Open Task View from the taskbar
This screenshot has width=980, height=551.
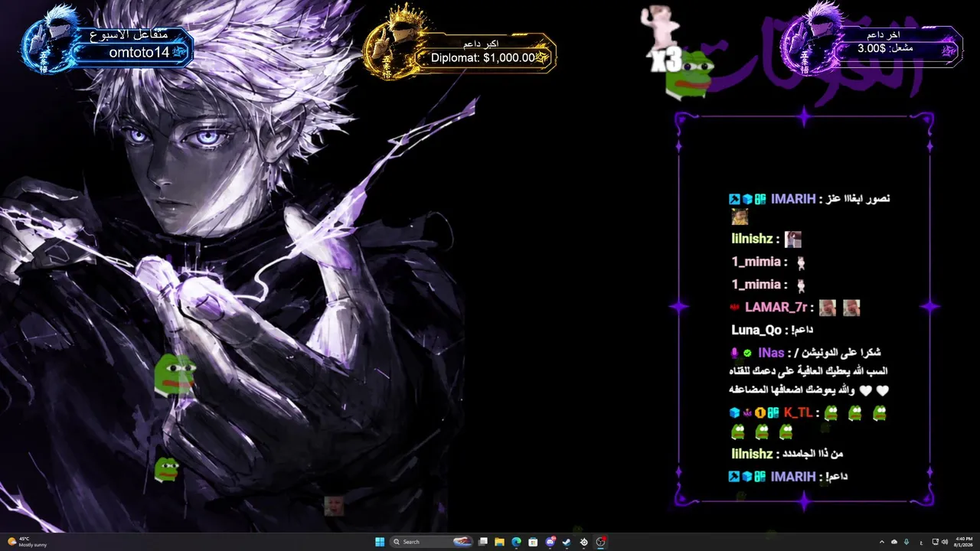[483, 542]
